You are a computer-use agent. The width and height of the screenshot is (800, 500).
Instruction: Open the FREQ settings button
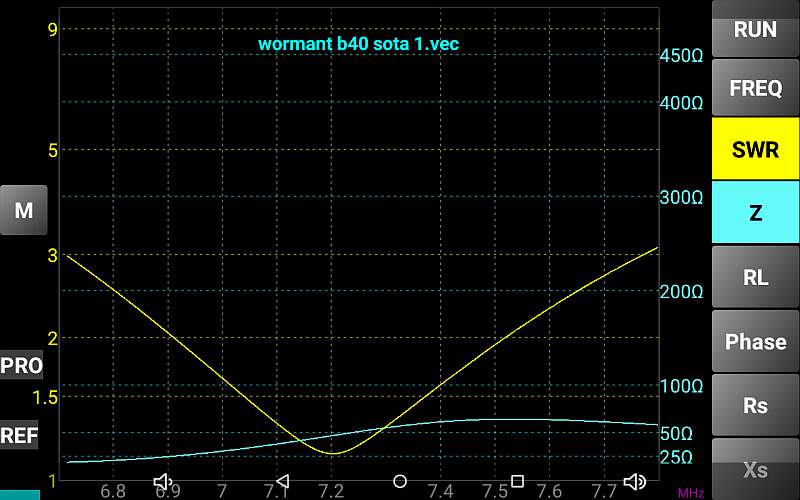(755, 88)
